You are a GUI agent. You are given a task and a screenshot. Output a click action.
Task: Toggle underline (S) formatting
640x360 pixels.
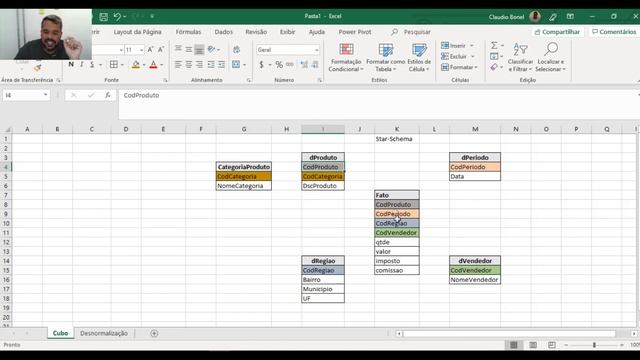tap(92, 64)
